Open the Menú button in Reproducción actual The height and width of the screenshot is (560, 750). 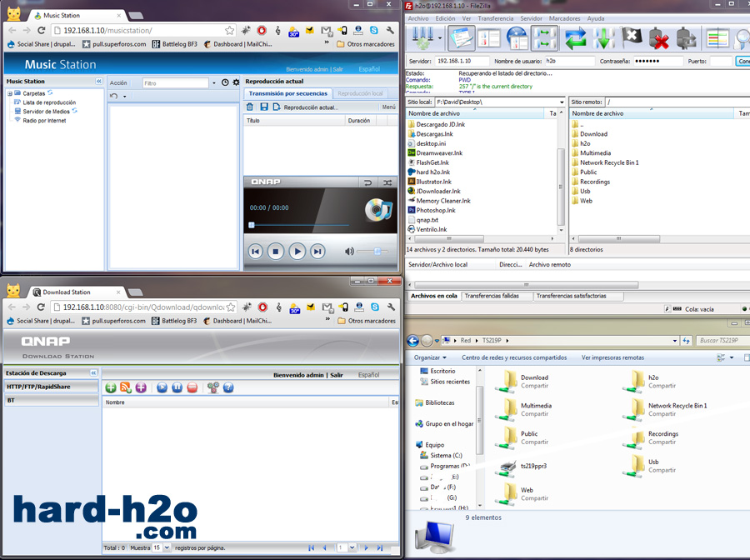coord(388,107)
